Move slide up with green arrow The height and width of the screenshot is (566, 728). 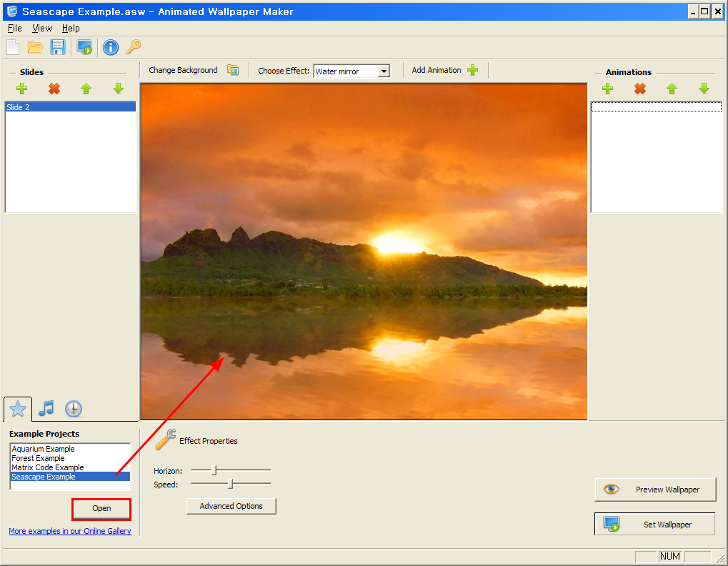click(86, 88)
